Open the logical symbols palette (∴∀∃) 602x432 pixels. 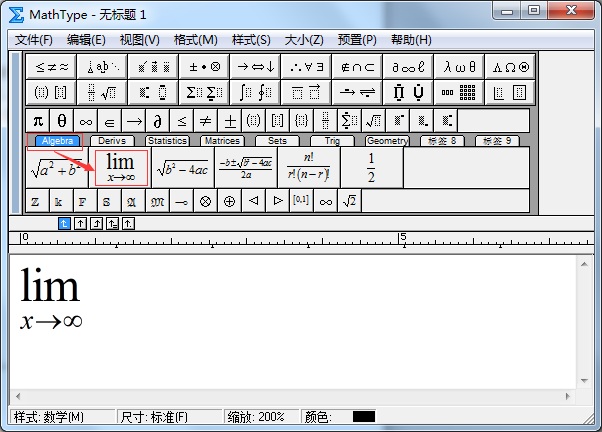click(307, 67)
